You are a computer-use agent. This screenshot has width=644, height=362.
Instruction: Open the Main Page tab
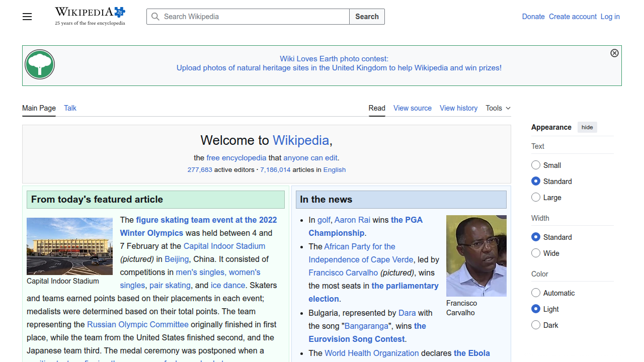39,108
